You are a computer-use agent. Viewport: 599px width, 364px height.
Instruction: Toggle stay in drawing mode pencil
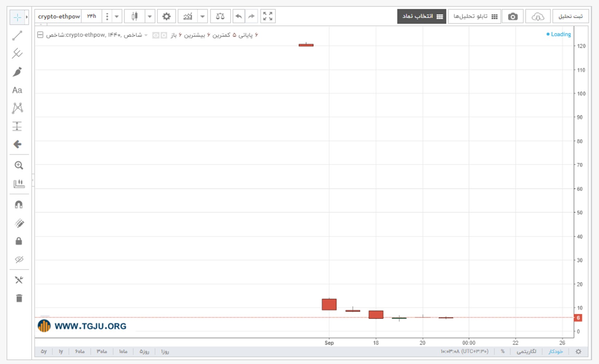coord(19,223)
